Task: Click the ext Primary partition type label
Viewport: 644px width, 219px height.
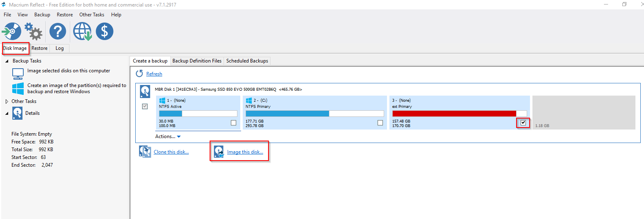Action: [x=402, y=107]
